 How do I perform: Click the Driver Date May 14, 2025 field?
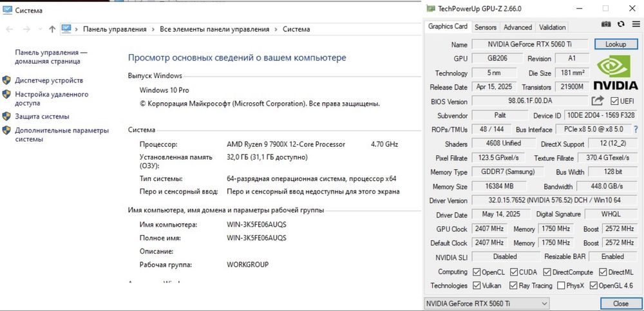[x=501, y=214]
